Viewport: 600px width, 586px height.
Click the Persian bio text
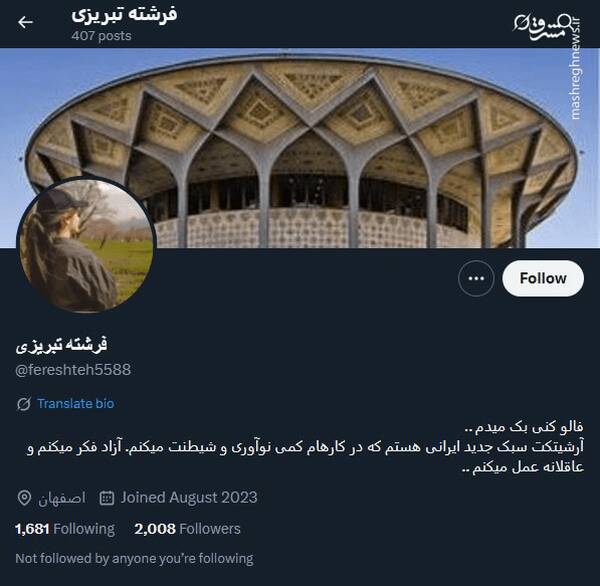click(x=305, y=447)
